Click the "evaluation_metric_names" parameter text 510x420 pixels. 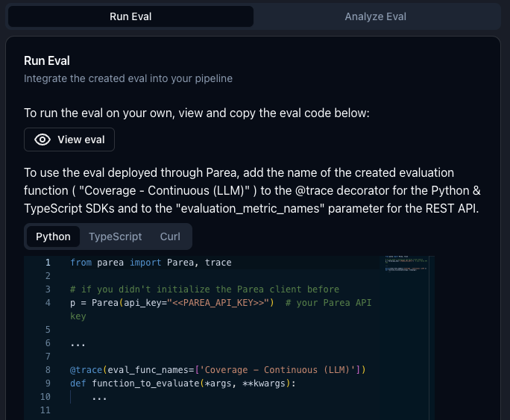point(250,209)
